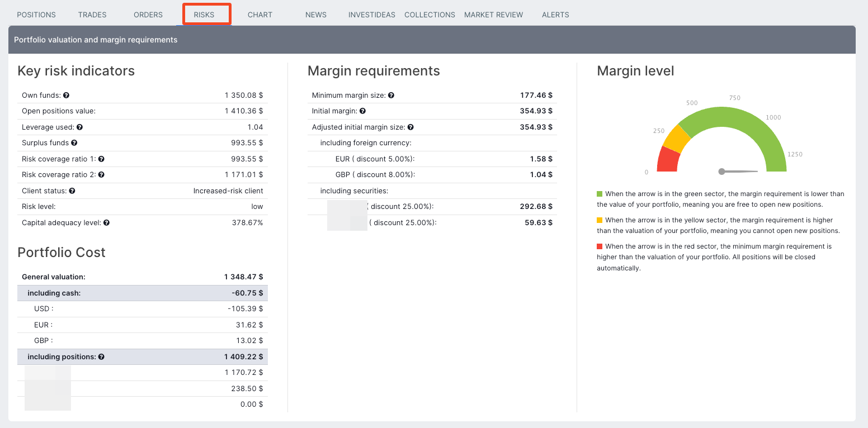Click the GBP discount 8.00% row label
This screenshot has height=428, width=868.
[375, 175]
